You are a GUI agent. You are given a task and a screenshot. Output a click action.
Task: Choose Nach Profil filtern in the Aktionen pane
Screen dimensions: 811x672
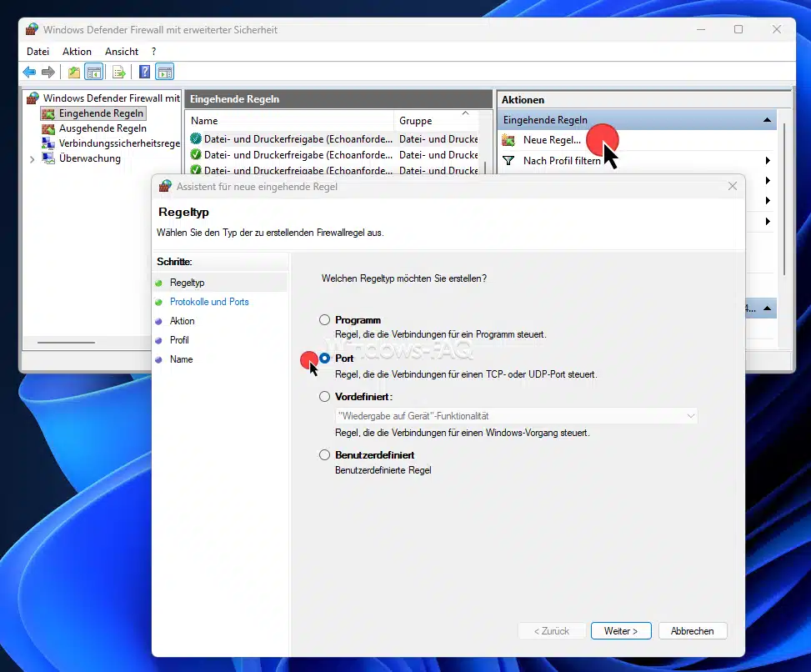point(562,161)
